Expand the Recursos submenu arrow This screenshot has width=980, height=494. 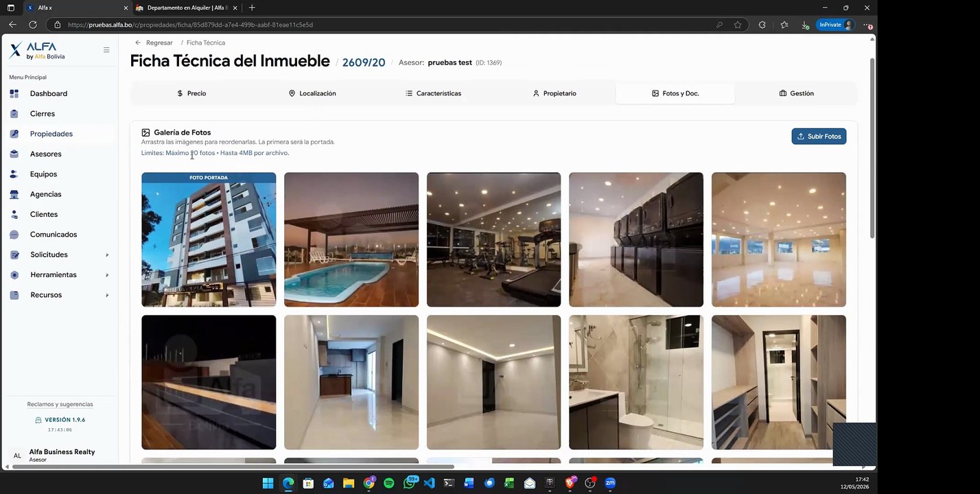[x=107, y=295]
